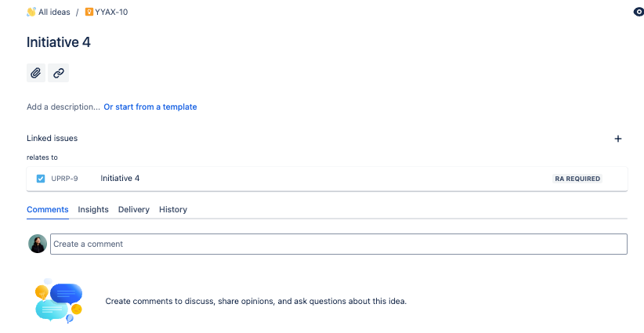Open the Delivery tab
This screenshot has width=644, height=333.
point(133,209)
